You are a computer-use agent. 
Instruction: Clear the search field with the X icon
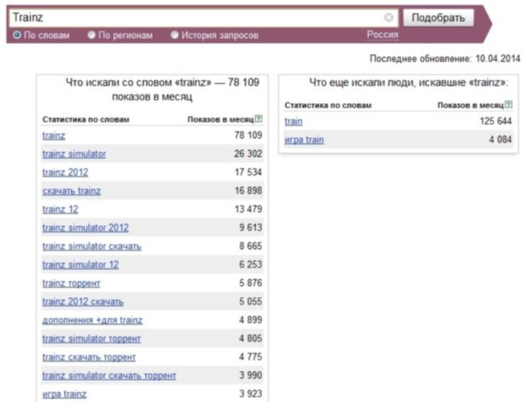tap(389, 17)
